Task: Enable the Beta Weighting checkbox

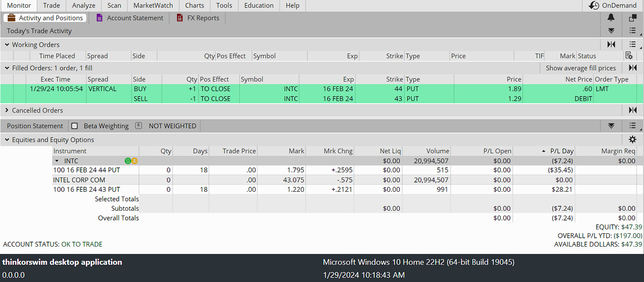Action: click(x=75, y=126)
